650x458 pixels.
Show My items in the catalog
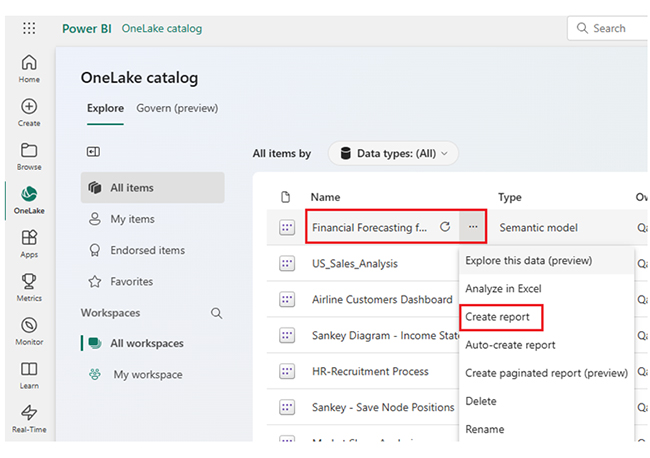coord(153,219)
